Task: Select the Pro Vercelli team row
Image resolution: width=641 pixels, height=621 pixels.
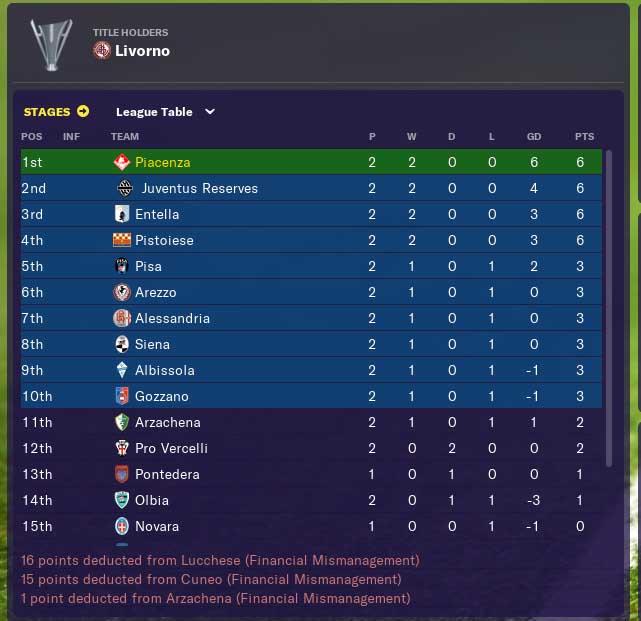Action: pos(311,448)
